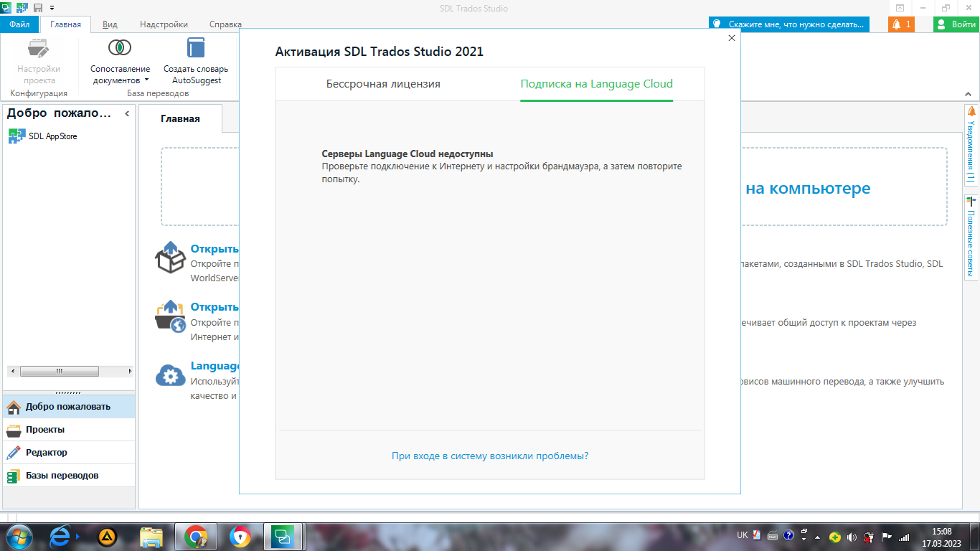Open Полезные советы side panel

pos(971,237)
